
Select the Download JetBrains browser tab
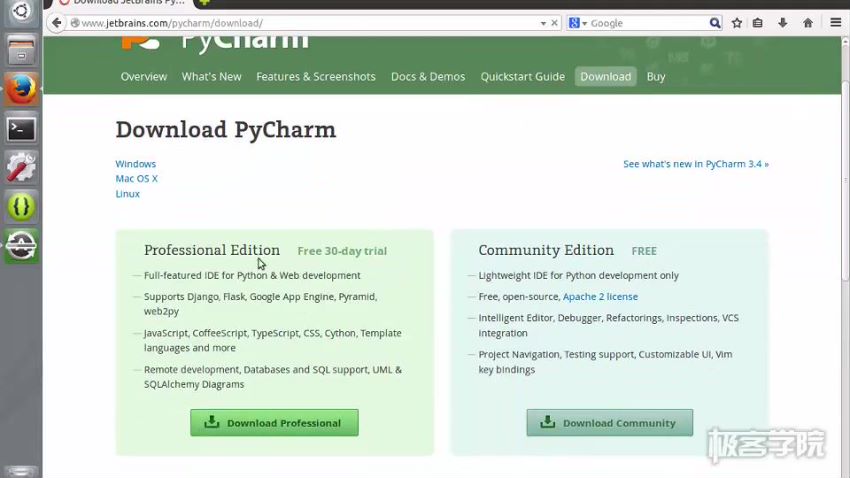124,3
